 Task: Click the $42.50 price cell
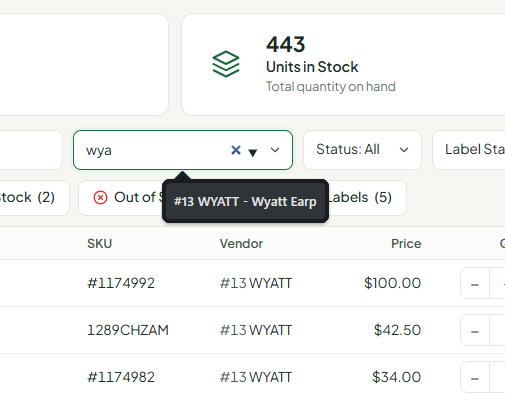pos(397,330)
